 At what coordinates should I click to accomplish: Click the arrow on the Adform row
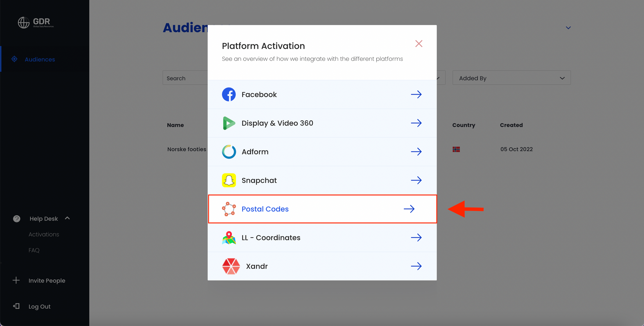[x=416, y=152]
